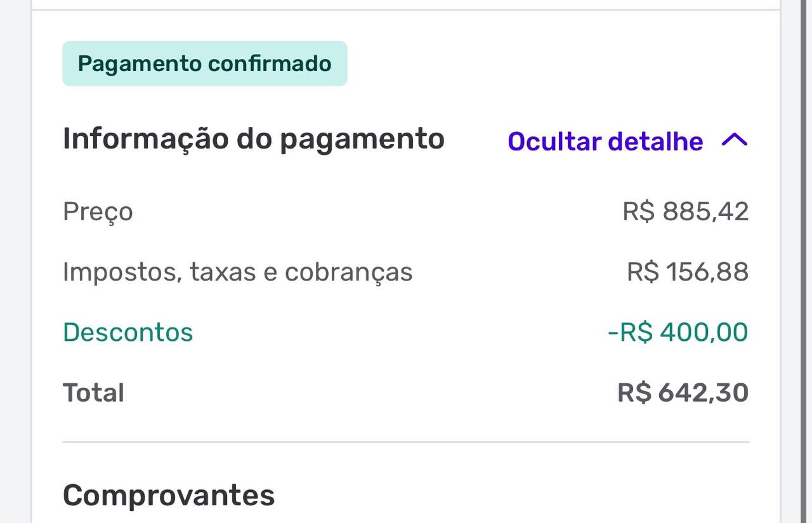Viewport: 812px width, 523px height.
Task: Select the Total amount R$ 642,30
Action: [682, 392]
